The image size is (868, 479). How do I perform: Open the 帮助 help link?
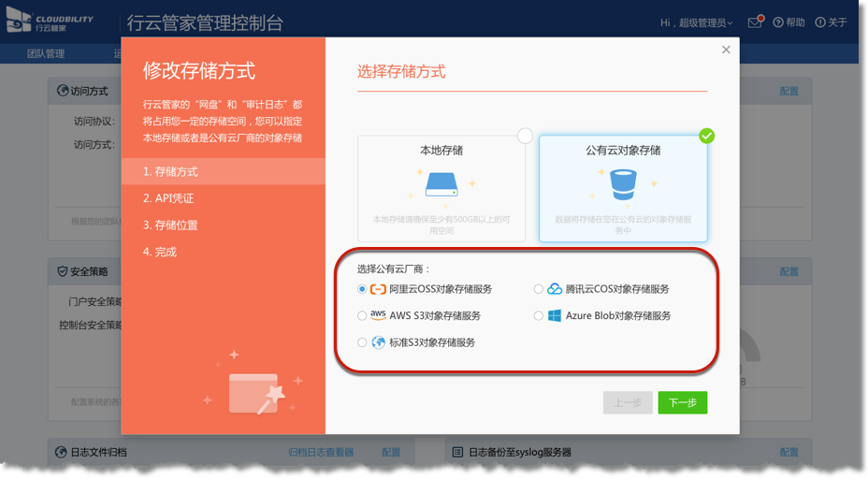(788, 22)
